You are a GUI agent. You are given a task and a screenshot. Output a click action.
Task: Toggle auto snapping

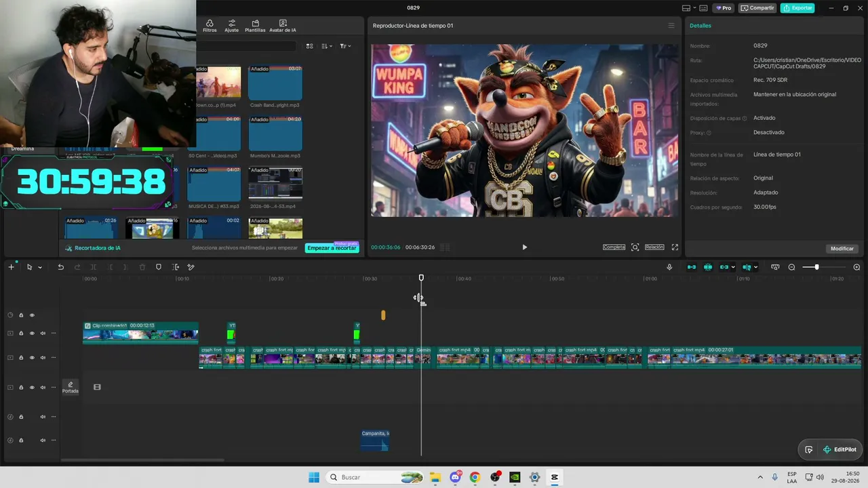coord(708,267)
